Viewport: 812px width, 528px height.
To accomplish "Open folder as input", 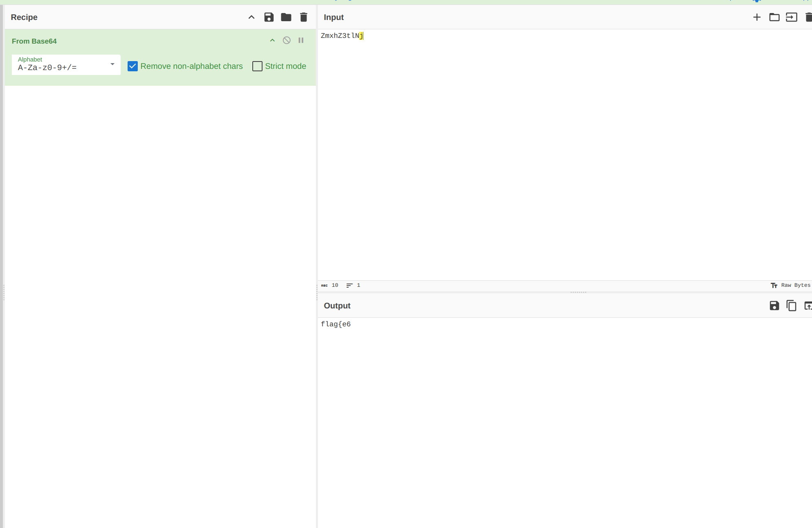I will click(x=774, y=17).
